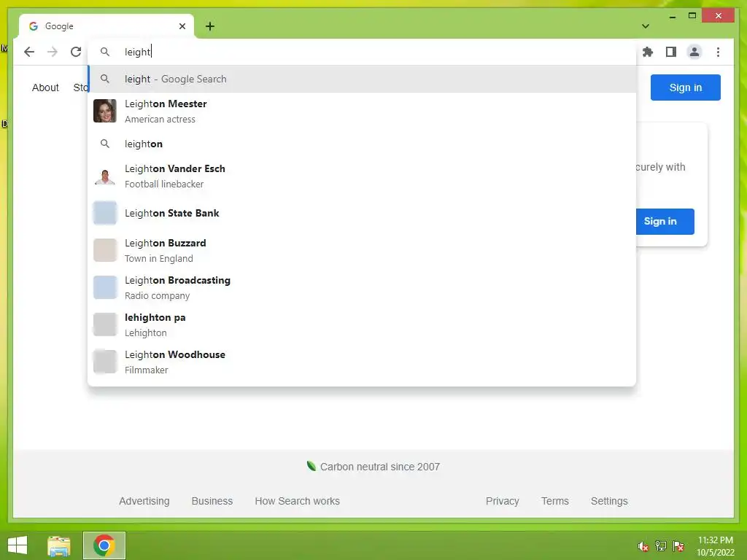Viewport: 747px width, 560px height.
Task: Open the Advertising footer link
Action: pos(144,501)
